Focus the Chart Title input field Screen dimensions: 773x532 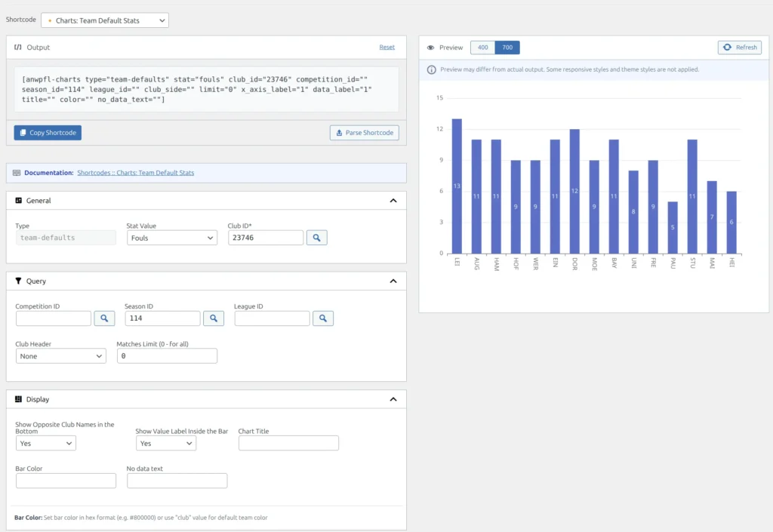[288, 443]
